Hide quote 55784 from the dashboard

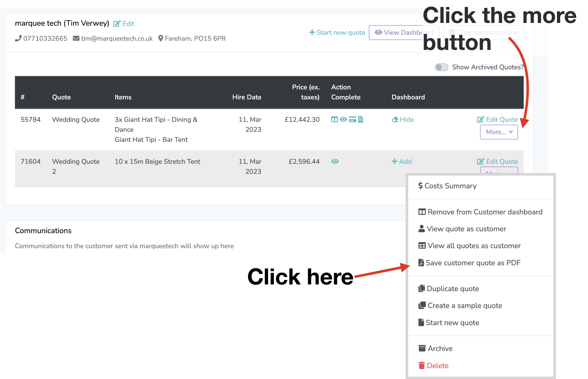click(403, 119)
